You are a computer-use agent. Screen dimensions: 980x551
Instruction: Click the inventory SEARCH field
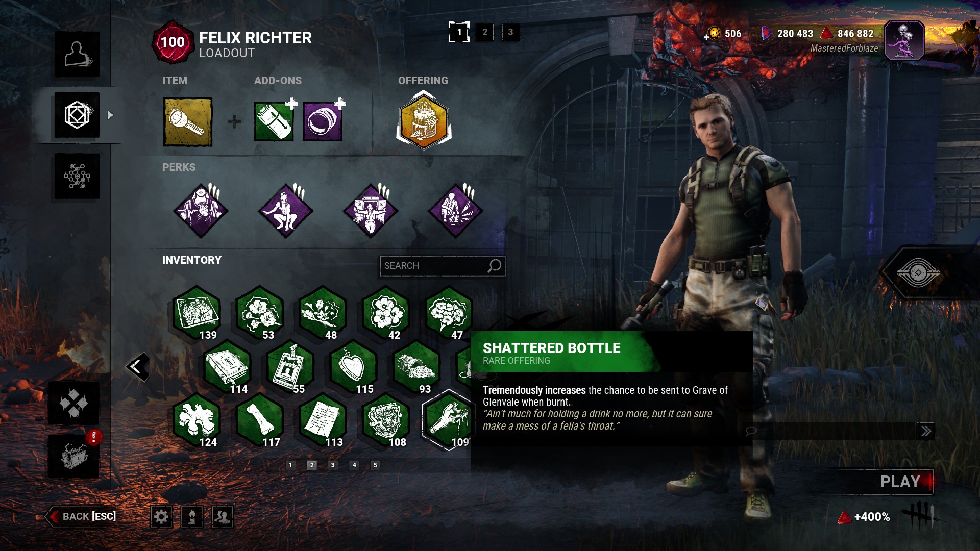pos(443,266)
